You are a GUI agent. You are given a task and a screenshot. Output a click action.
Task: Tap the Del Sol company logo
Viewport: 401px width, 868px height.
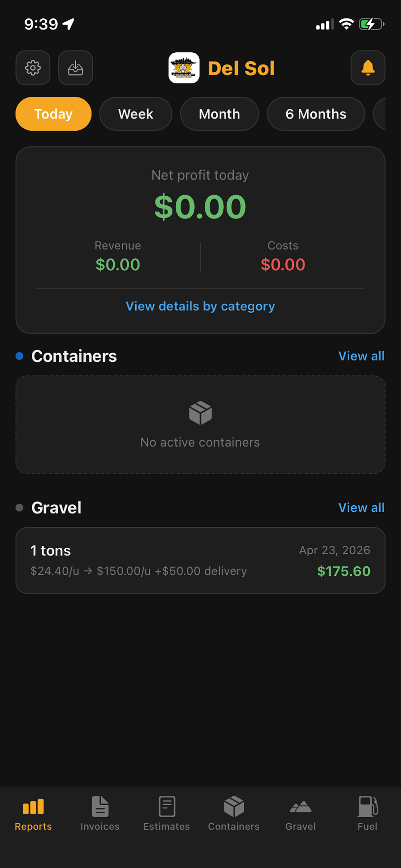pyautogui.click(x=184, y=68)
